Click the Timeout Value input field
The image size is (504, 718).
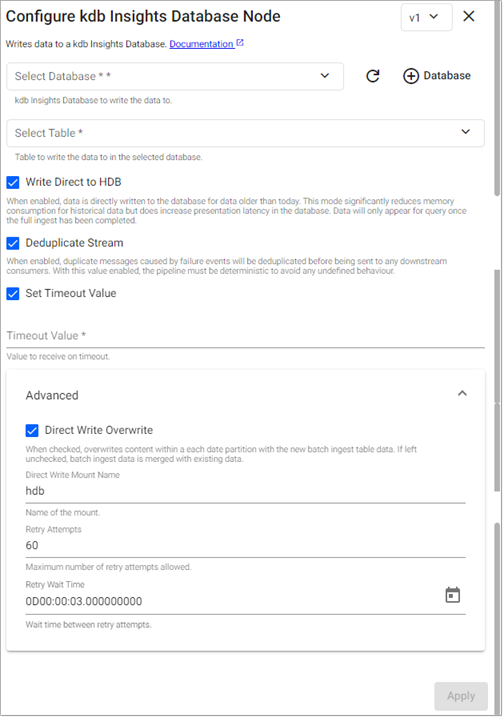tap(245, 336)
